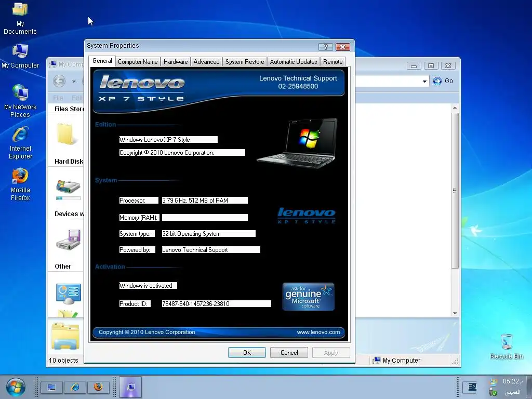Click 'Windows Lenovo XP 7 Style' edition text
This screenshot has width=532, height=399.
168,139
